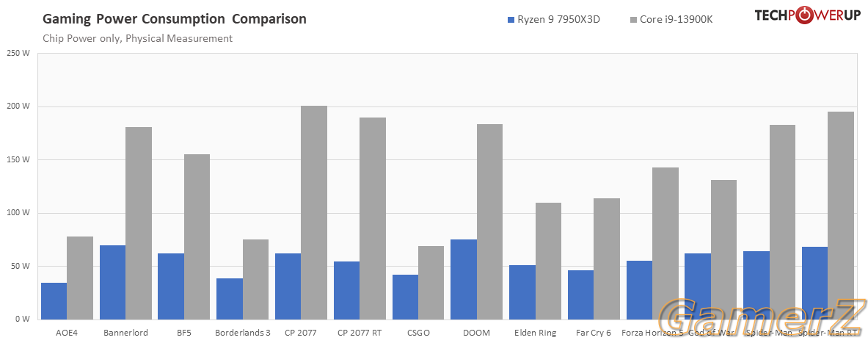Select the blue Ryzen bar for CP 2077 RT
This screenshot has height=343, width=868.
[346, 290]
